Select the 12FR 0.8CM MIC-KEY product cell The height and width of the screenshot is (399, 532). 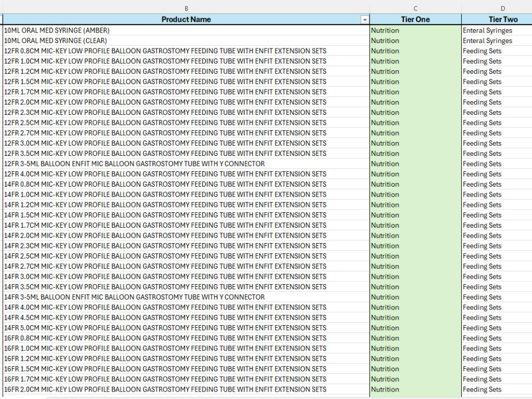pos(186,51)
